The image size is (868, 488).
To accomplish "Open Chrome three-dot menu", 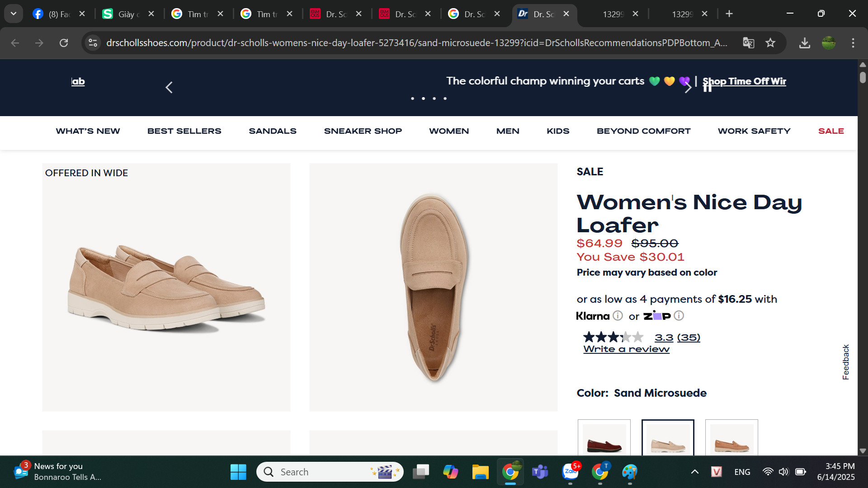I will 853,43.
